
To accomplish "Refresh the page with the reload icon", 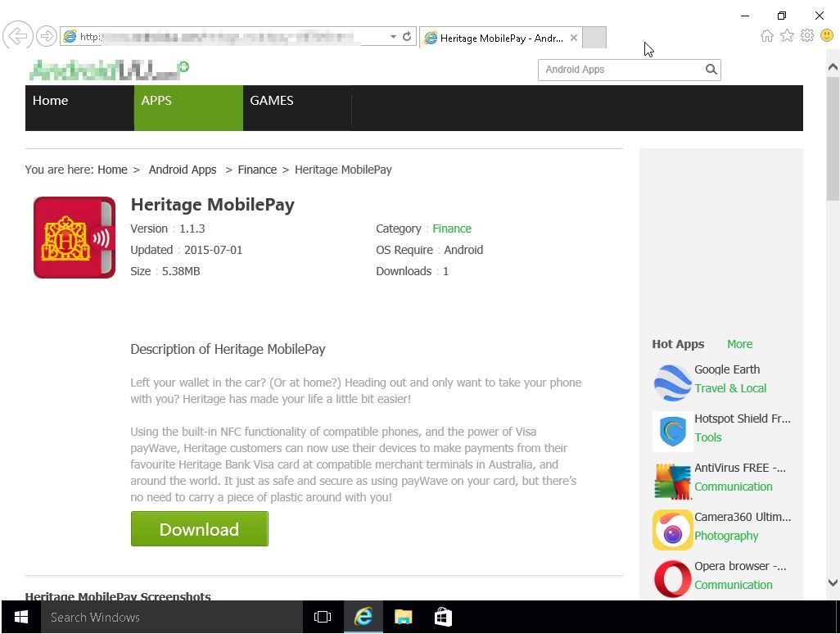I will tap(407, 36).
